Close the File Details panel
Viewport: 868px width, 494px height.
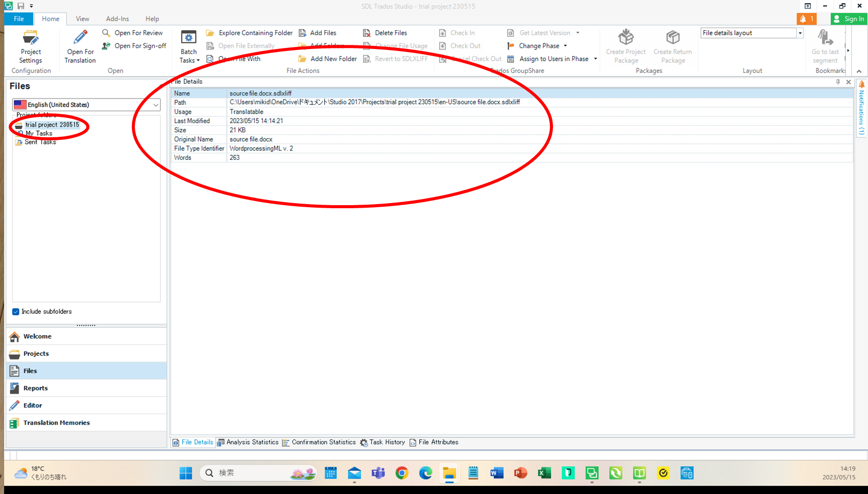849,82
